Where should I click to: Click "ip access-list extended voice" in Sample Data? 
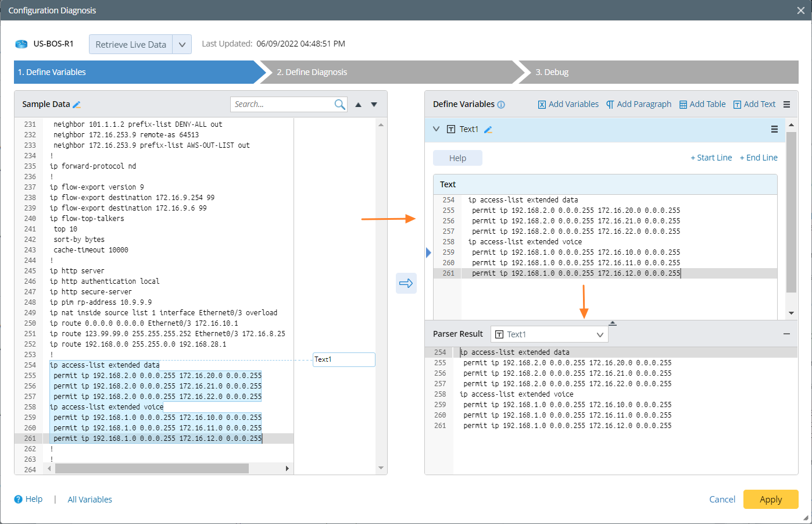pyautogui.click(x=107, y=407)
